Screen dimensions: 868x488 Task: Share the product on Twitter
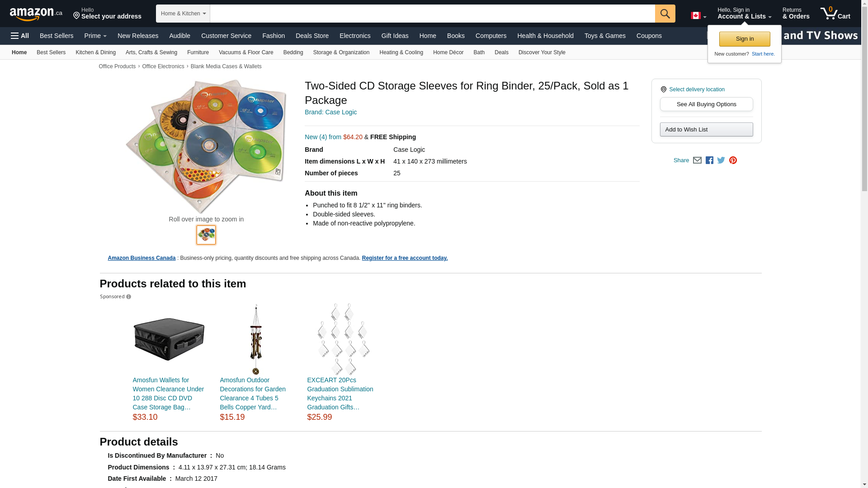click(721, 160)
